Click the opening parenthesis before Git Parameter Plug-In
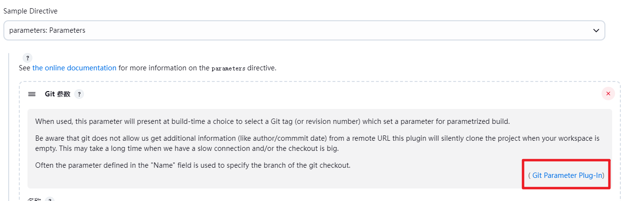The image size is (644, 201). (x=529, y=175)
